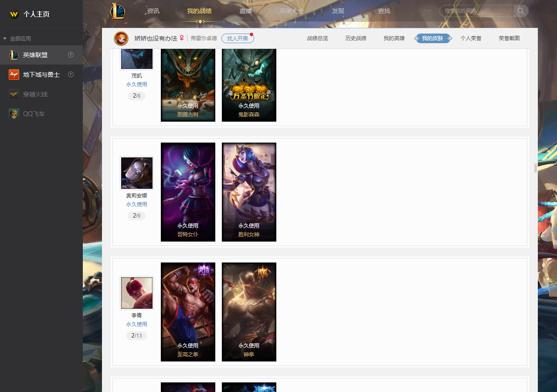Click the update arrow icon beside 英雄联盟
Screen dimensions: 557x392
[71, 55]
